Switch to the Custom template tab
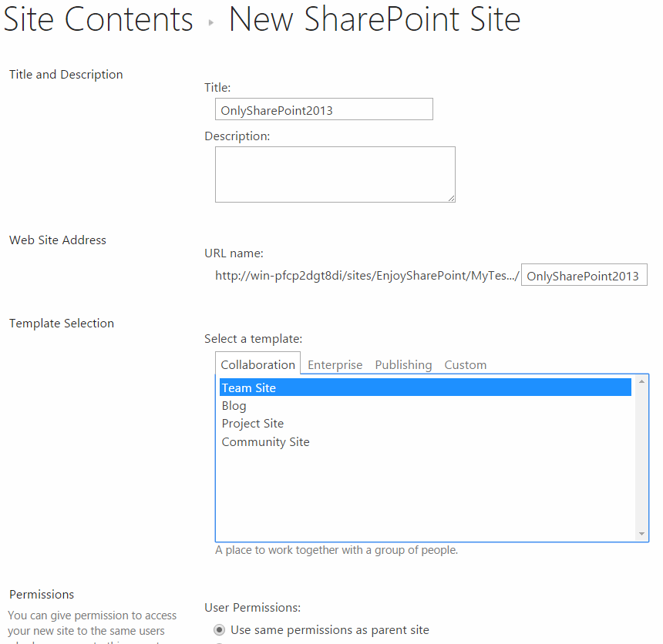The width and height of the screenshot is (663, 644). 465,364
